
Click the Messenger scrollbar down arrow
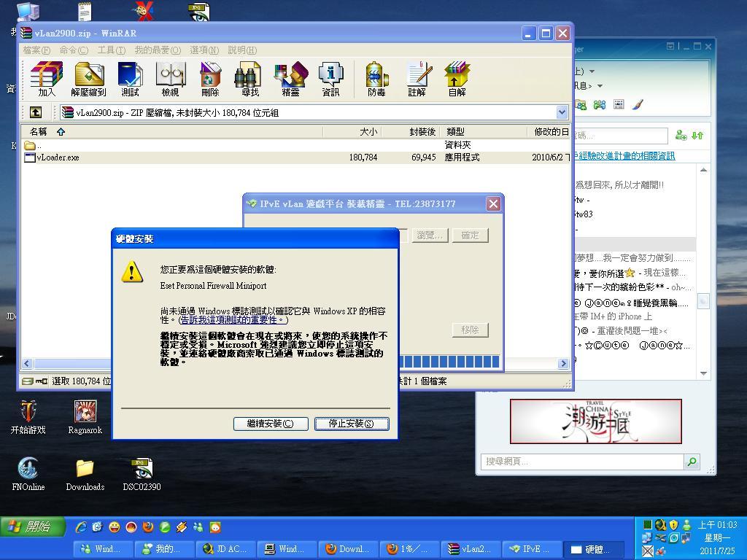703,373
